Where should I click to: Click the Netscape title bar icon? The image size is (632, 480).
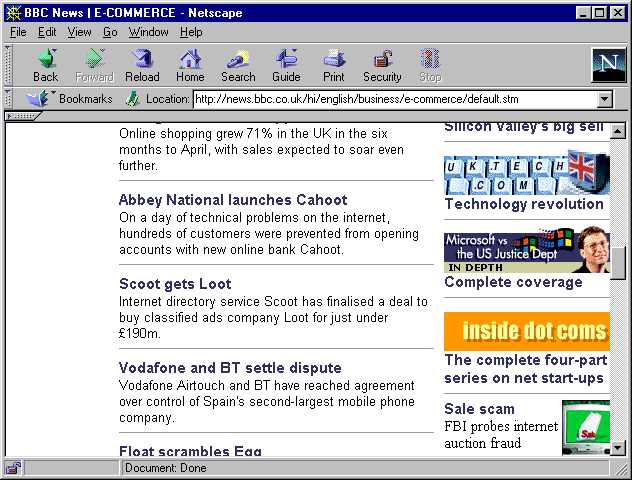coord(13,13)
